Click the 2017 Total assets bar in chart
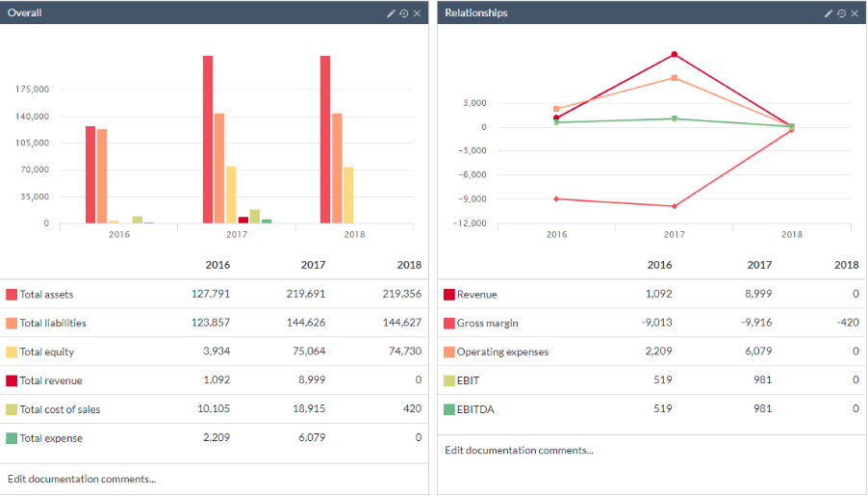The image size is (868, 496). tap(208, 140)
